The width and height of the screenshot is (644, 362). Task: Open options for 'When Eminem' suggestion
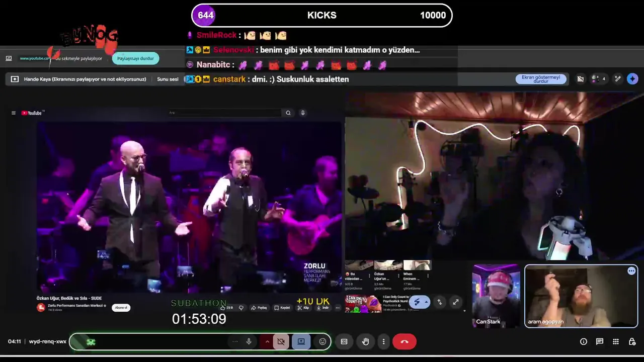click(x=428, y=276)
